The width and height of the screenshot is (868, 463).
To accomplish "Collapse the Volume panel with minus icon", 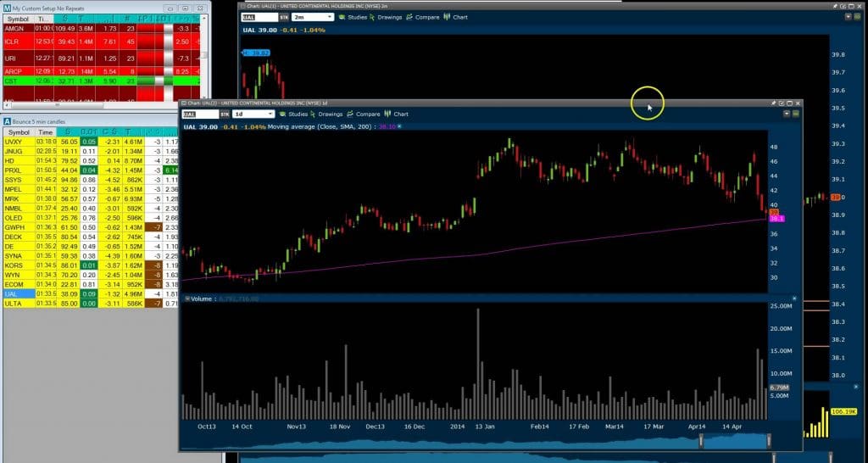I will pyautogui.click(x=187, y=298).
